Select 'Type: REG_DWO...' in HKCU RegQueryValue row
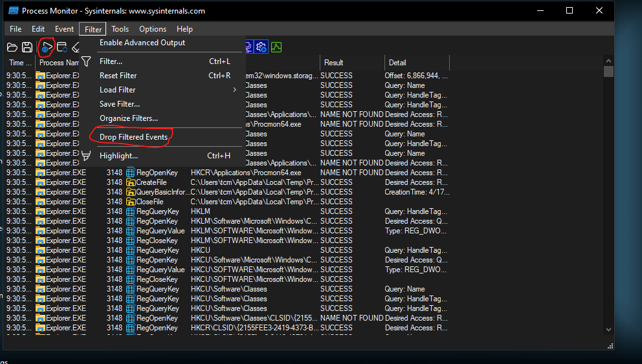 (415, 270)
